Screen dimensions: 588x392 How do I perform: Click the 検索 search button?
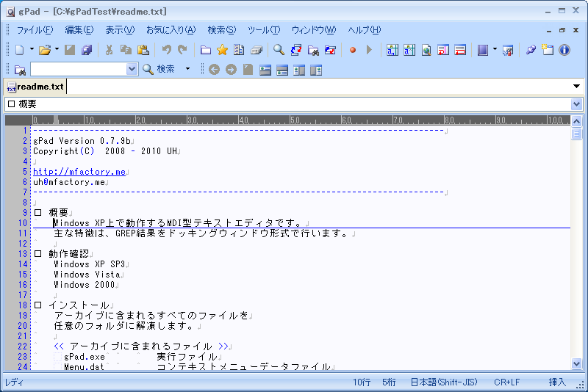tap(159, 69)
